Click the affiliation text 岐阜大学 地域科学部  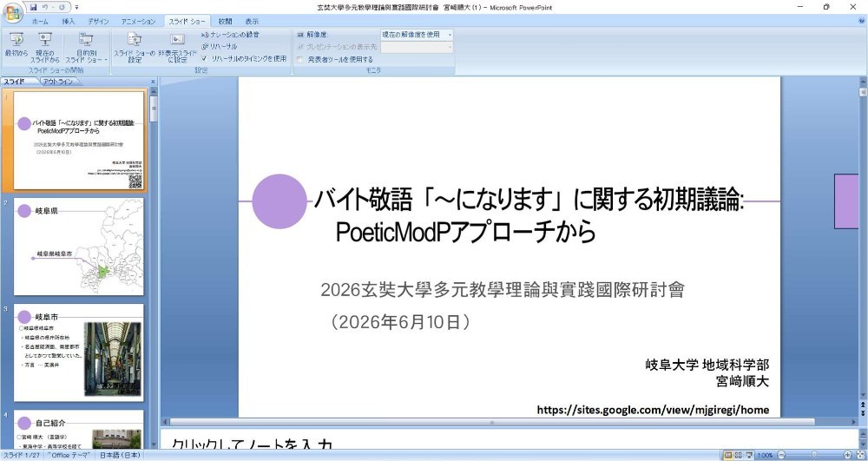707,364
